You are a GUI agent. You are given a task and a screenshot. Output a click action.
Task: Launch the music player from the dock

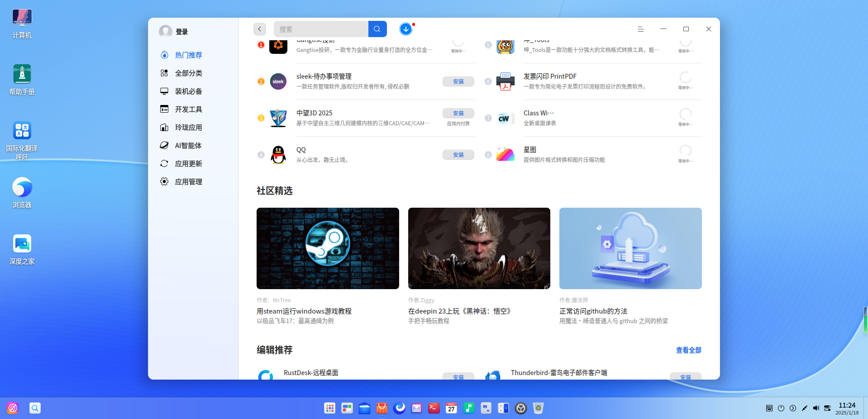coord(469,408)
